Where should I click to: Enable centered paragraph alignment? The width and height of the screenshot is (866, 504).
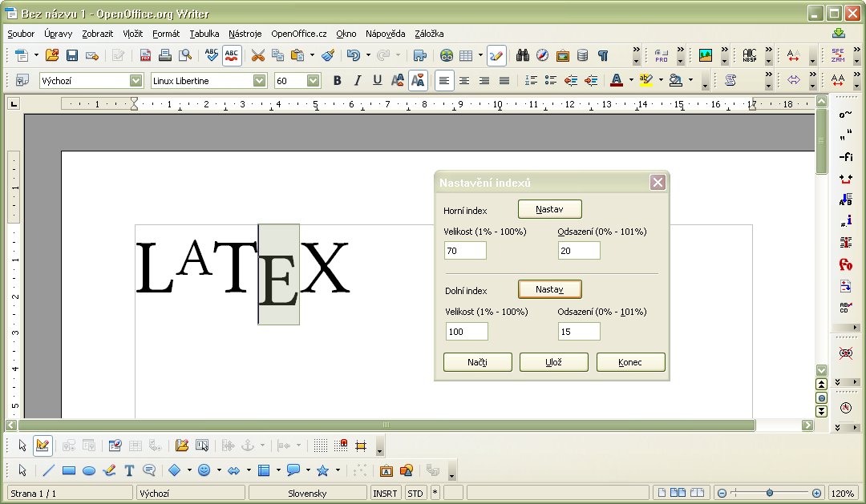[x=464, y=81]
